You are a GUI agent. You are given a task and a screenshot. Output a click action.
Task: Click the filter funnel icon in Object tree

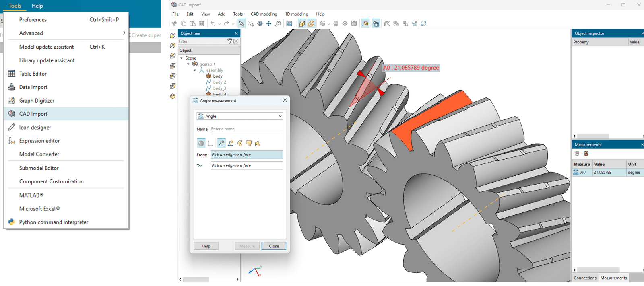[230, 41]
